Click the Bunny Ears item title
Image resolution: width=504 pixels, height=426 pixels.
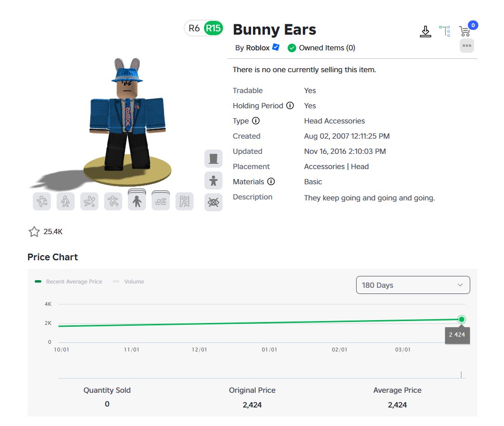[274, 29]
